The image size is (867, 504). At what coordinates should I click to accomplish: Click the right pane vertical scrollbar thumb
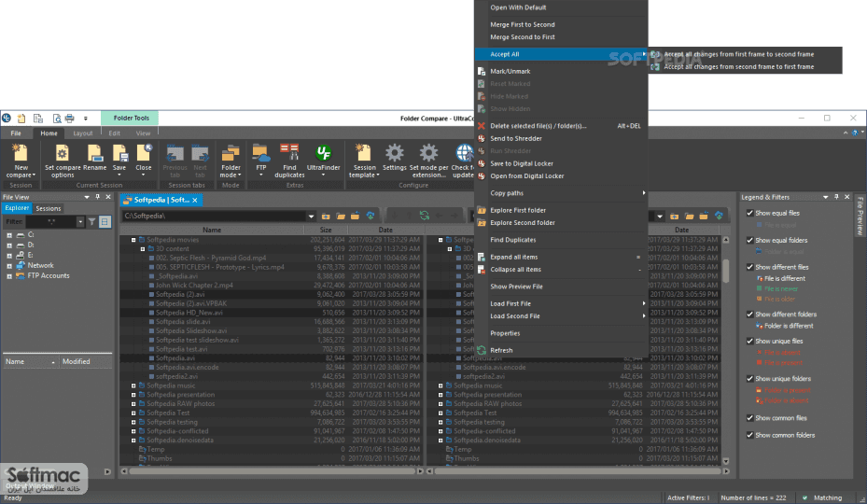725,271
